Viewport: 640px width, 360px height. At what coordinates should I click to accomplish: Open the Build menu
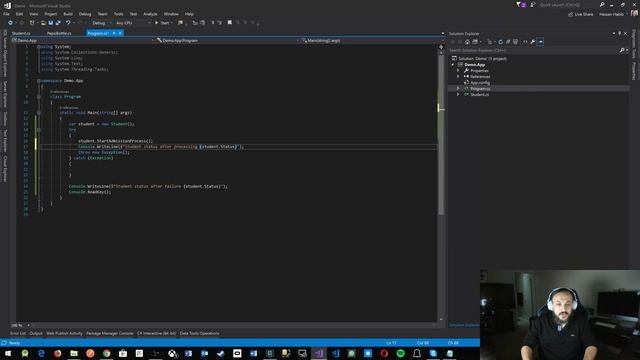68,14
